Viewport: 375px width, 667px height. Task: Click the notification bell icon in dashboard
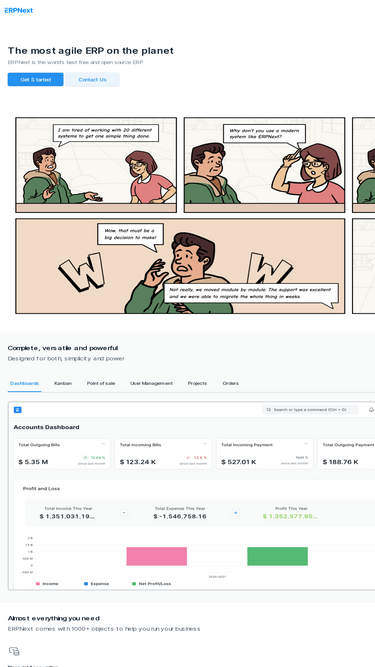(371, 410)
